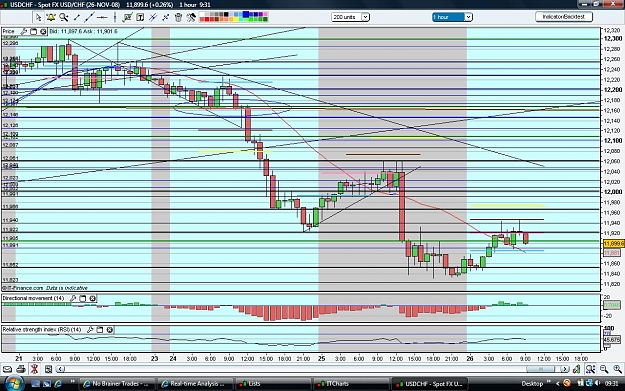The width and height of the screenshot is (625, 391).
Task: Select the text annotation tool
Action: pos(140,17)
